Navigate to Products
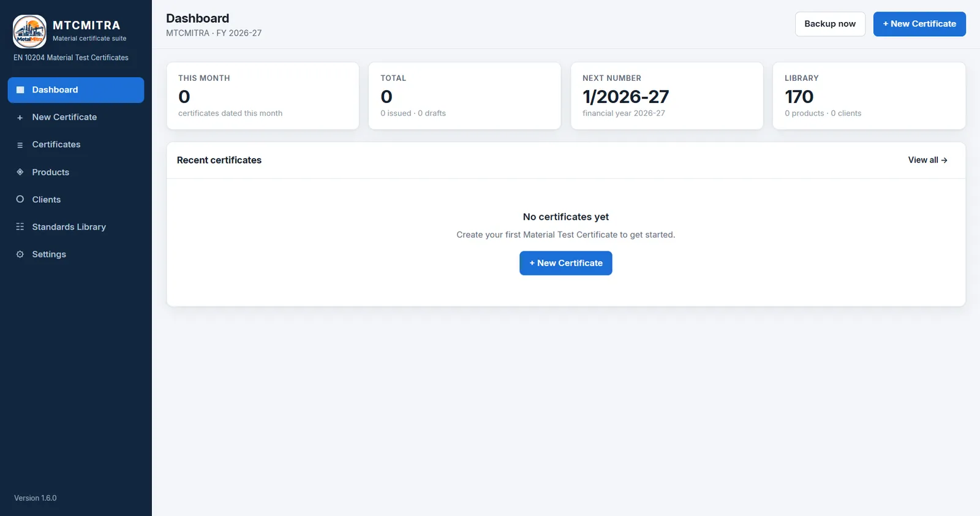This screenshot has width=980, height=516. [x=76, y=172]
